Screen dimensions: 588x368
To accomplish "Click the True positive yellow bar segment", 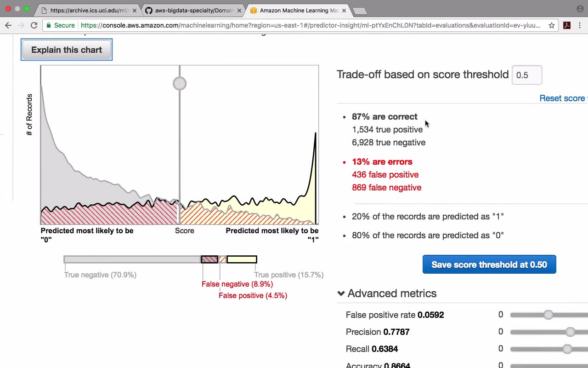I will (242, 259).
